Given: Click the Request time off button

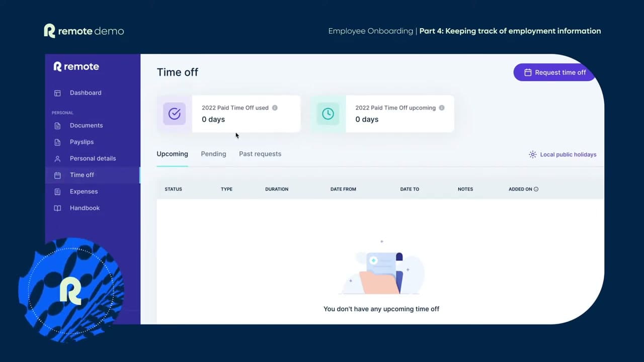Looking at the screenshot, I should pos(554,72).
